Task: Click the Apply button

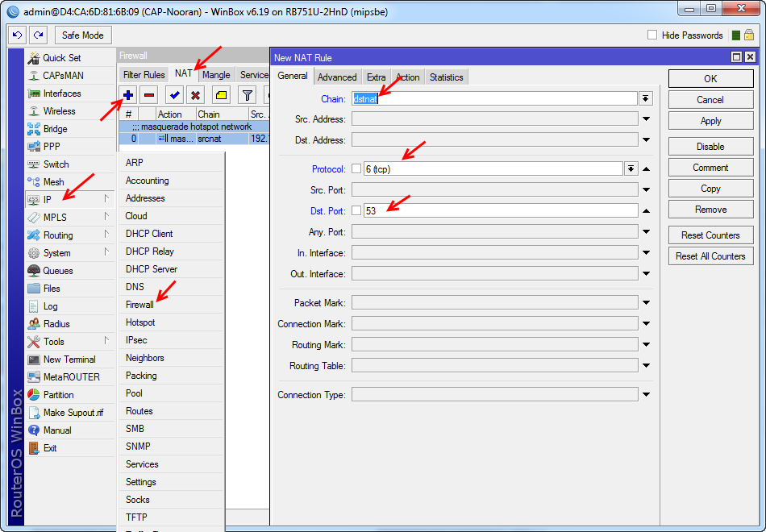Action: pos(711,121)
